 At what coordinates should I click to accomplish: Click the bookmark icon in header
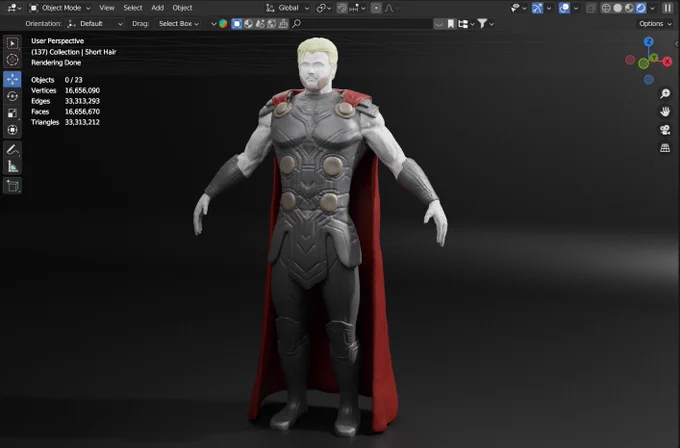click(x=451, y=24)
